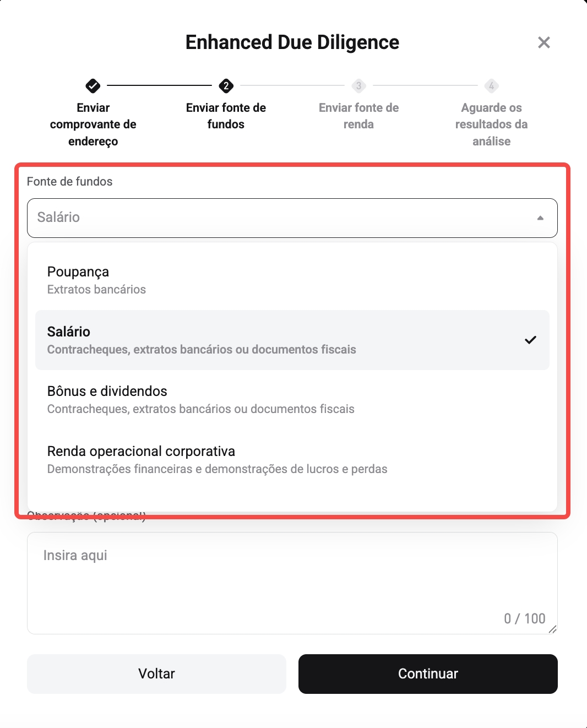
Task: Select the Renda operacional corporativa option
Action: [292, 458]
